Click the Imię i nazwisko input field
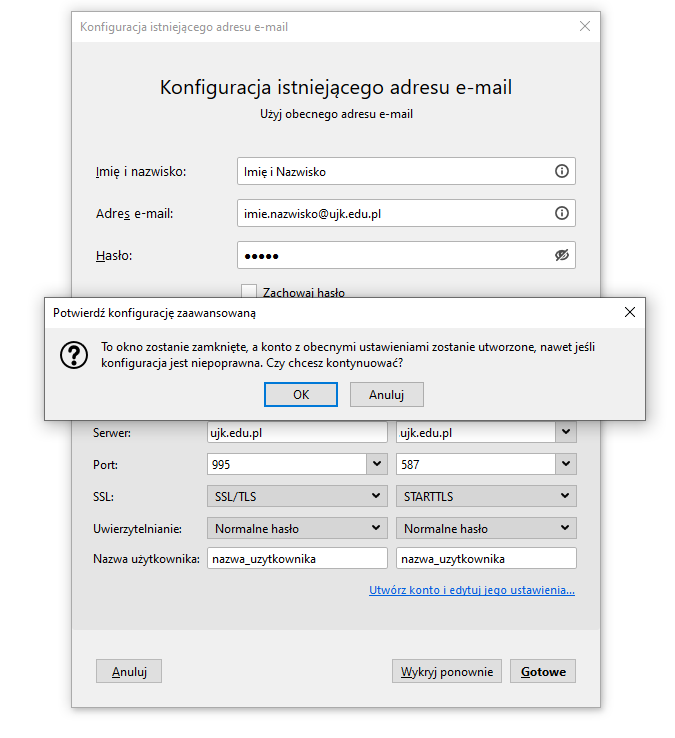Screen dimensions: 675x738 (x=395, y=171)
